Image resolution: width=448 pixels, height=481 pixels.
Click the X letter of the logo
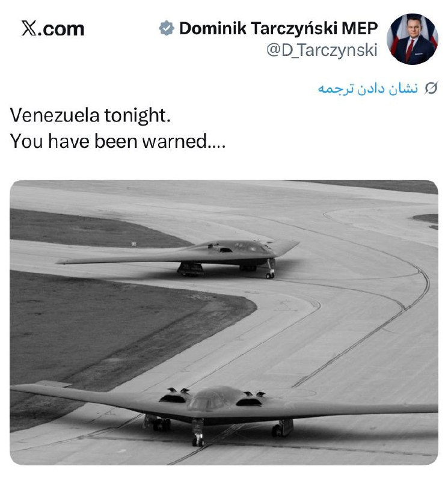[28, 28]
